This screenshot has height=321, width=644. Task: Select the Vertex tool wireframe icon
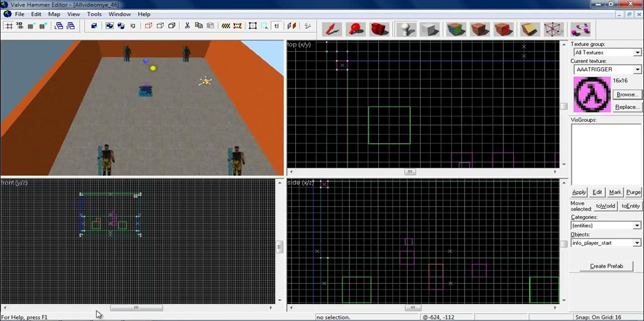pyautogui.click(x=554, y=29)
